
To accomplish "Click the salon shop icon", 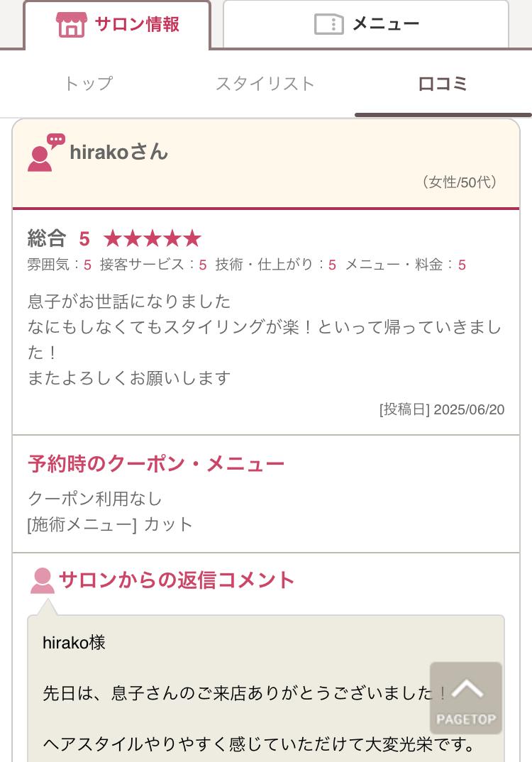I will (x=71, y=25).
